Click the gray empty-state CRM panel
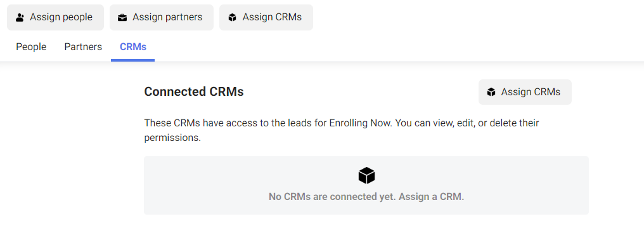Image resolution: width=644 pixels, height=247 pixels. pyautogui.click(x=366, y=185)
